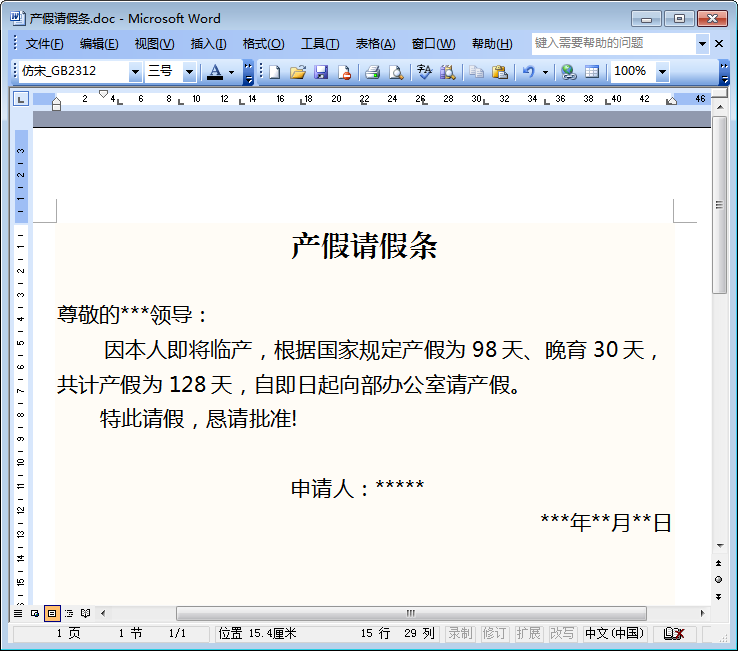Click the spelling status book icon

tap(673, 634)
